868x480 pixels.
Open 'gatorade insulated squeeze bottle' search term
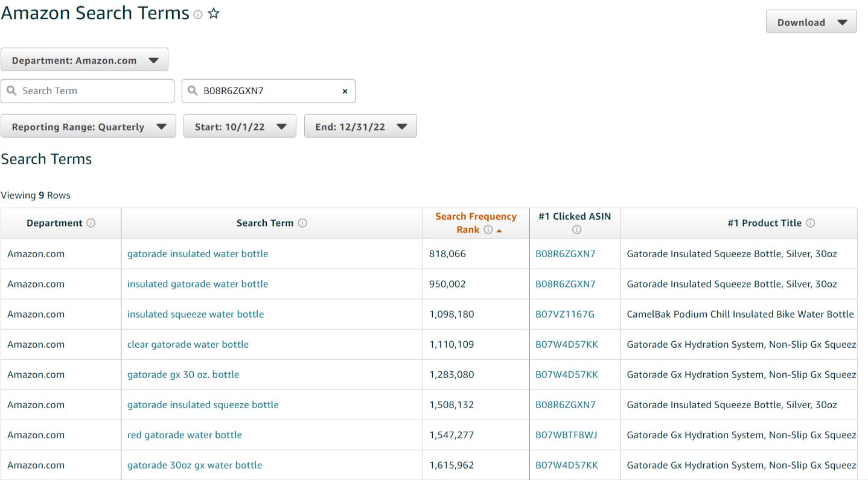pos(203,405)
